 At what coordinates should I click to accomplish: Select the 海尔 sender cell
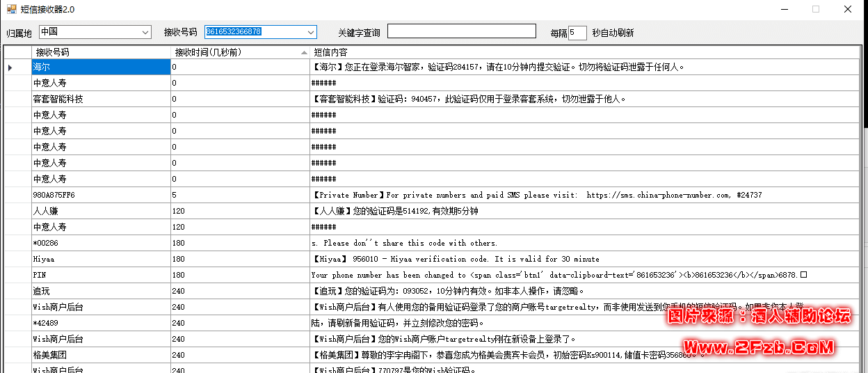point(101,68)
